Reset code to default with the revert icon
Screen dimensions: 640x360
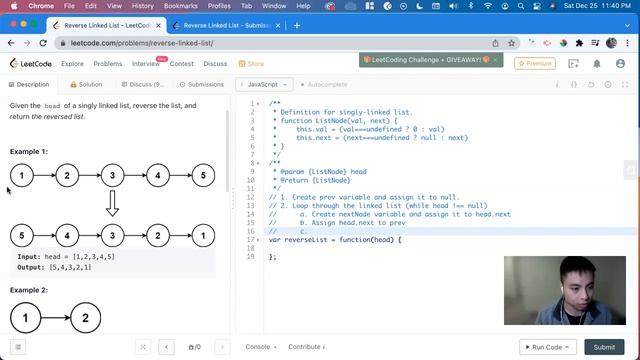591,84
